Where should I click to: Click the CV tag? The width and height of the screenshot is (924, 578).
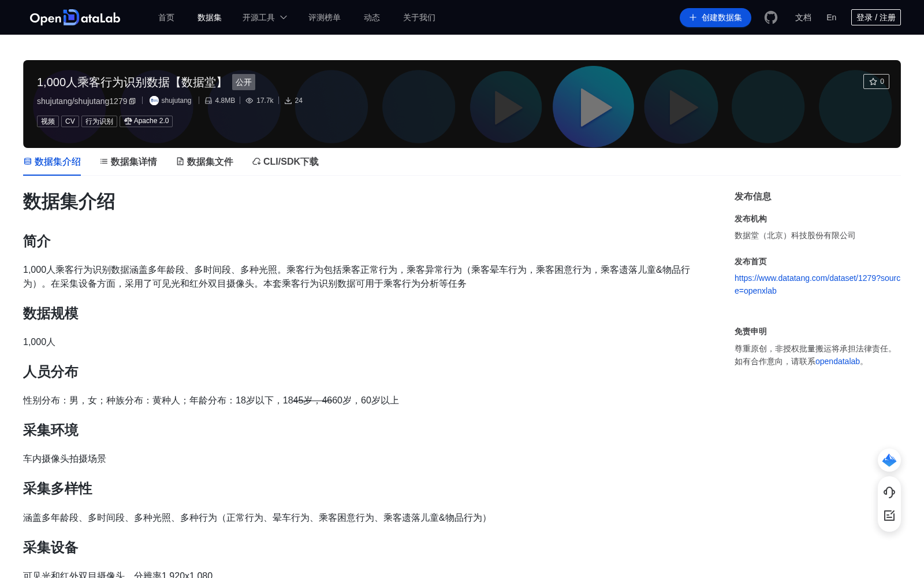pyautogui.click(x=70, y=121)
